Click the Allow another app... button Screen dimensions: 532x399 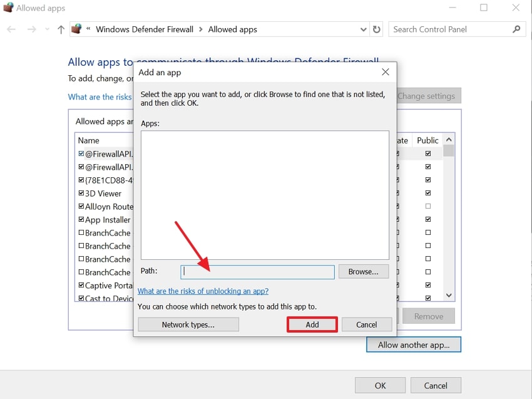[414, 345]
